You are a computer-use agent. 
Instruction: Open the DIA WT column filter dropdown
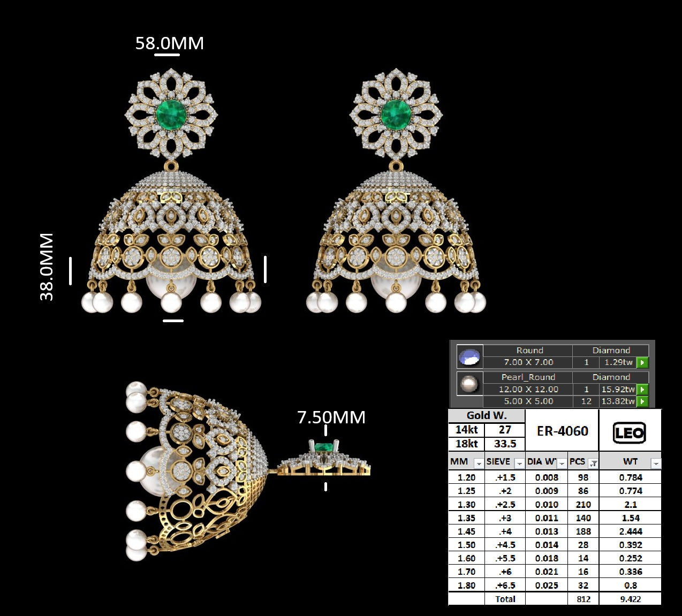pyautogui.click(x=562, y=463)
